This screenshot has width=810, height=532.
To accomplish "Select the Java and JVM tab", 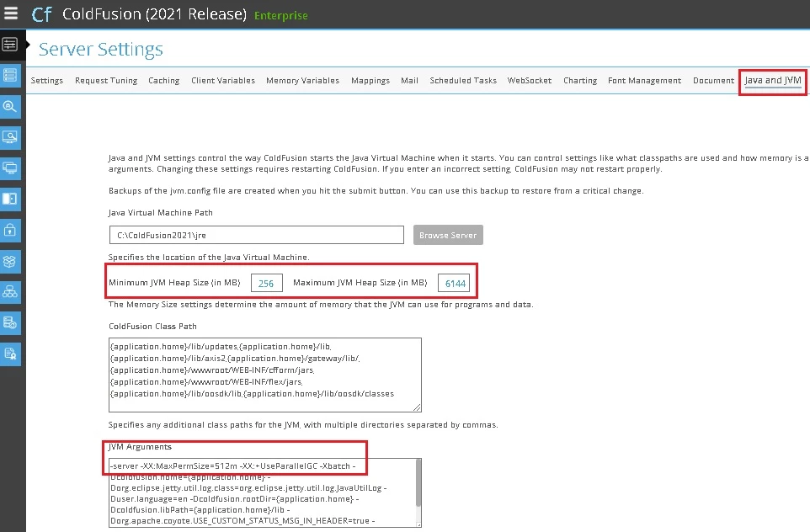I will 773,81.
